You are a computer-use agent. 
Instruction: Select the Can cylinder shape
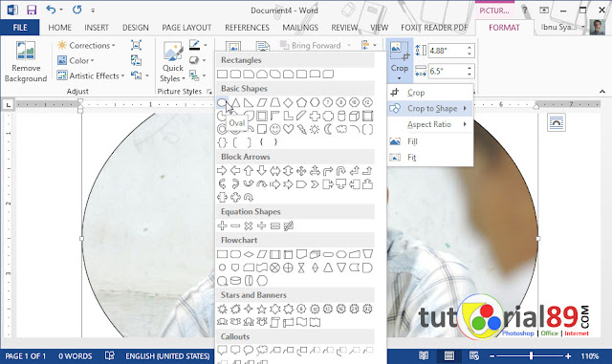[341, 116]
